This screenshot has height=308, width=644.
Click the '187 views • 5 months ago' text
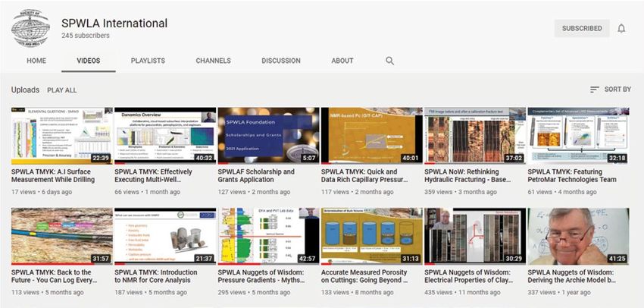click(151, 292)
